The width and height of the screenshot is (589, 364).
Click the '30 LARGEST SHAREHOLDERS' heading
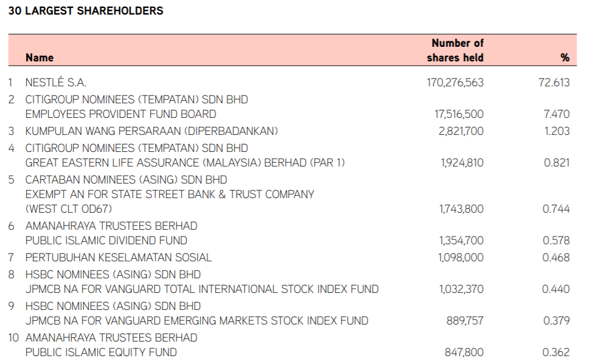coord(86,10)
